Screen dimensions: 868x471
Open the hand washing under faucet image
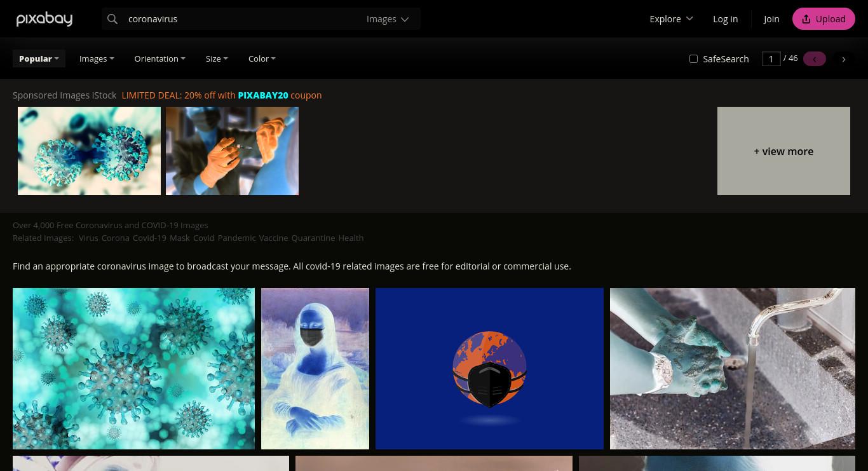(x=733, y=369)
